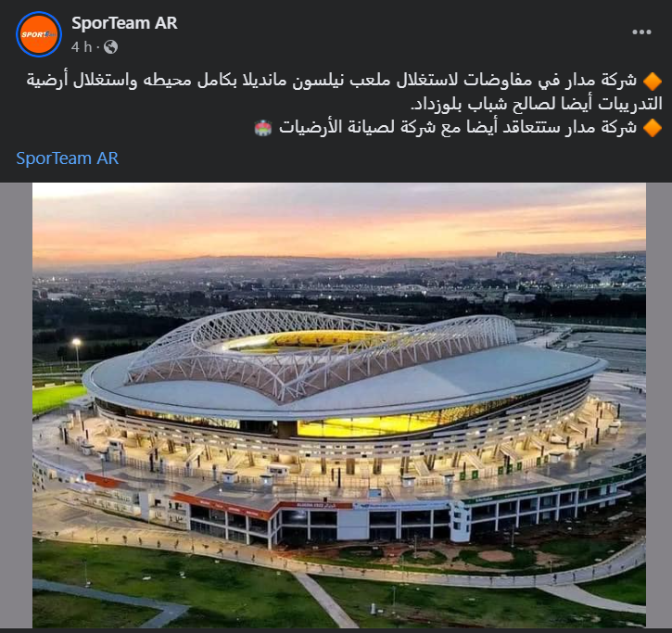Click the lit floodlight pole in the photo
Image resolution: width=672 pixels, height=633 pixels.
point(77,353)
